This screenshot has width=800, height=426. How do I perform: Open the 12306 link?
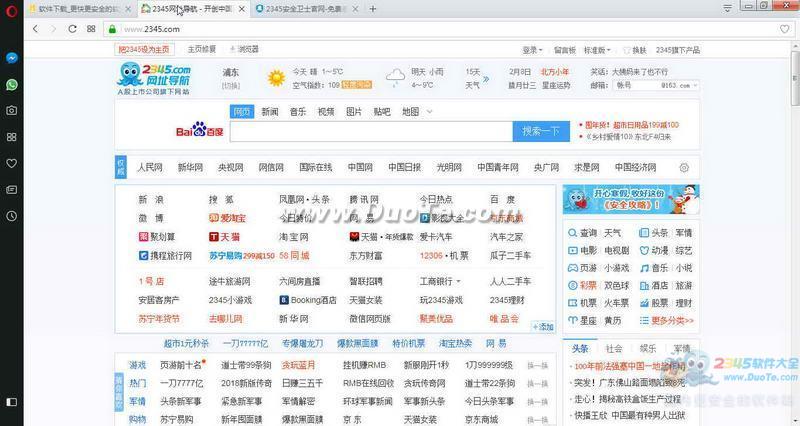pos(431,256)
